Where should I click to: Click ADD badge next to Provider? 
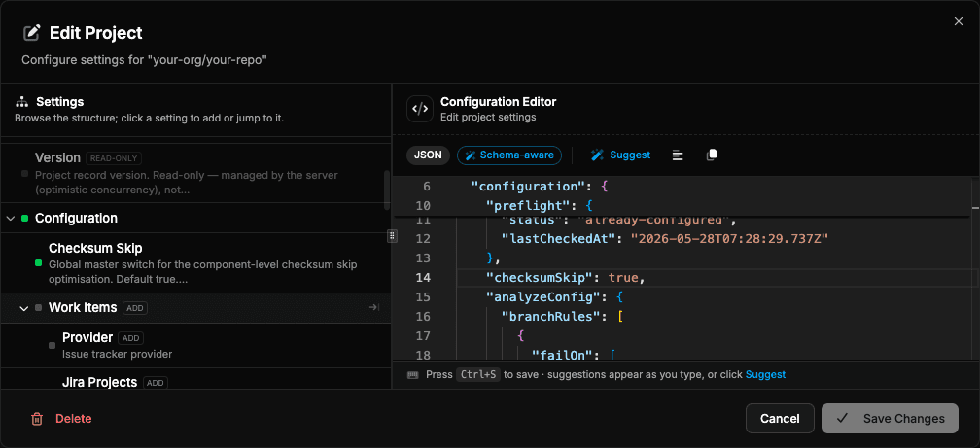coord(130,338)
